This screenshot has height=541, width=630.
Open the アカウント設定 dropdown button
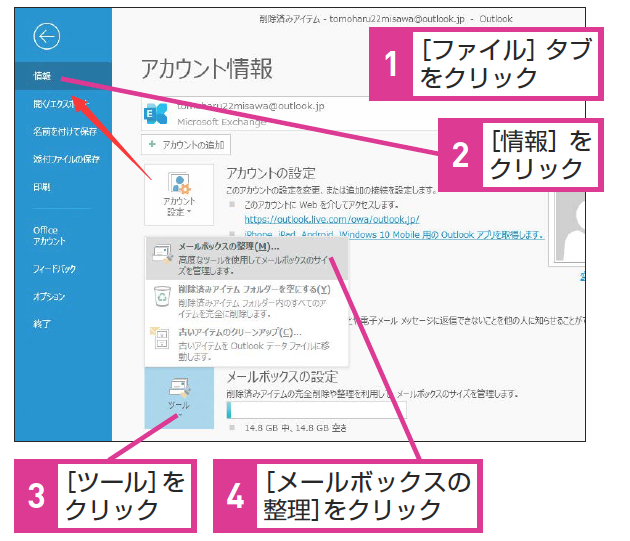(179, 195)
